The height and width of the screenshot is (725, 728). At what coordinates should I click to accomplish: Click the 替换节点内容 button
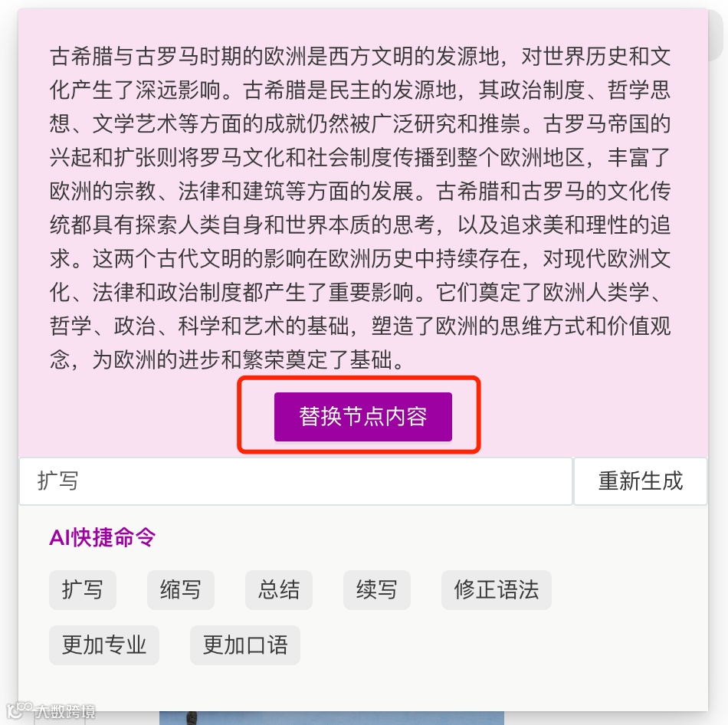click(362, 416)
